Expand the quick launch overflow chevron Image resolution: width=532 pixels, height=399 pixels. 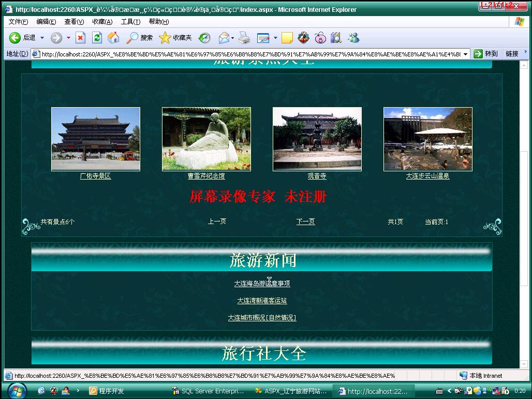coord(78,391)
